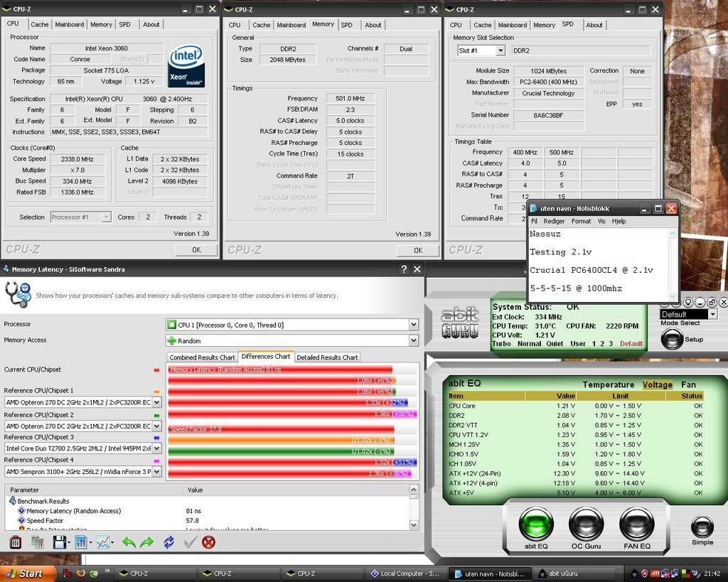Screen dimensions: 728x582
Task: Click the Sandra results list scroll up arrow
Action: (414, 490)
